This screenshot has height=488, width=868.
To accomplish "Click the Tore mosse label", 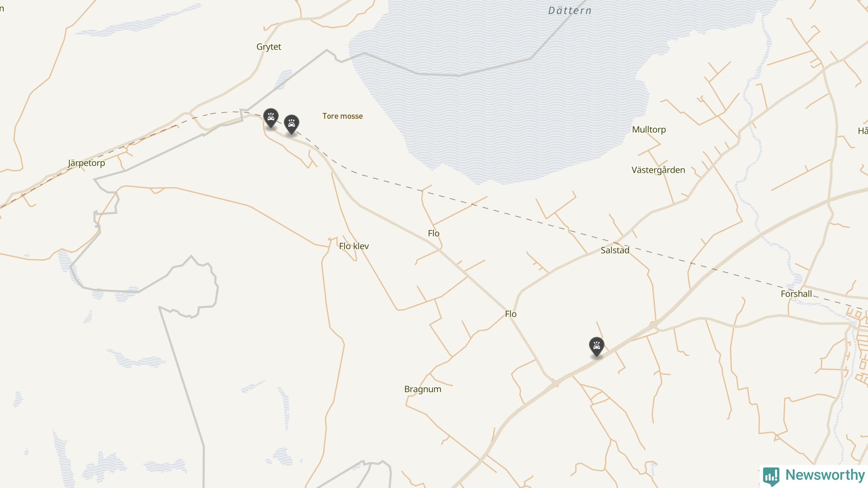I will (x=342, y=116).
